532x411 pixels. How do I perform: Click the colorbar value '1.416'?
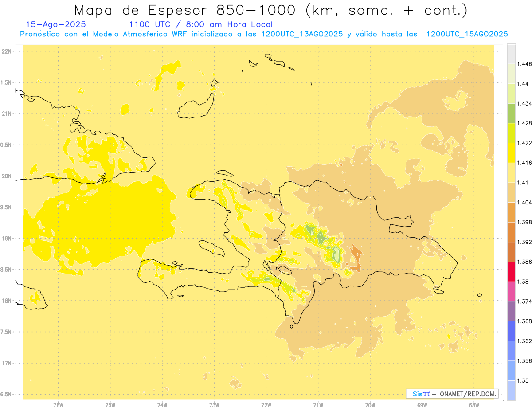tap(525, 163)
